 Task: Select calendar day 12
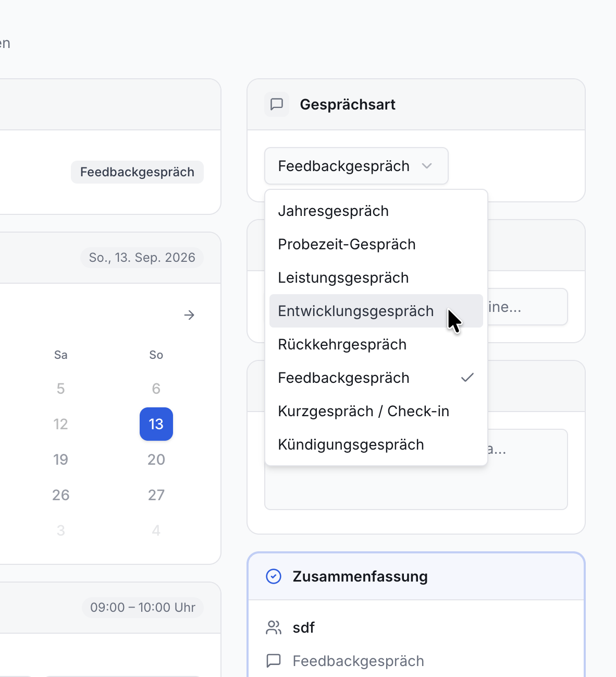61,424
